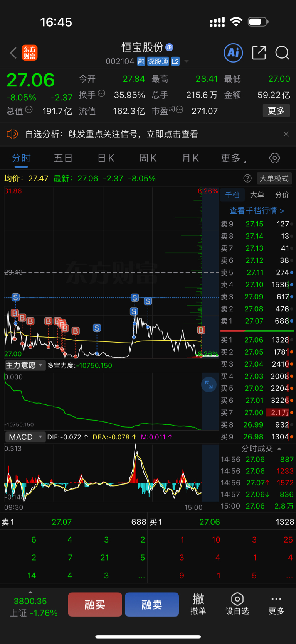The image size is (296, 644).
Task: Tap the sell queue ellipsis
Action: click(x=141, y=576)
